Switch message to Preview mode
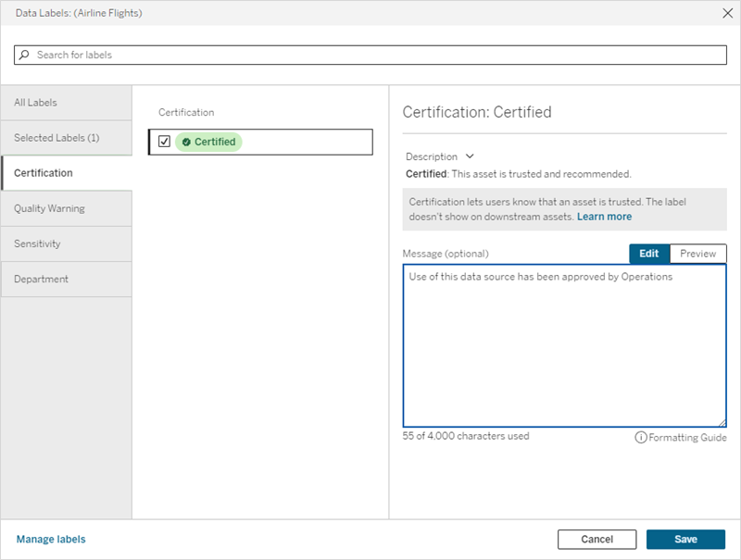 pos(697,254)
